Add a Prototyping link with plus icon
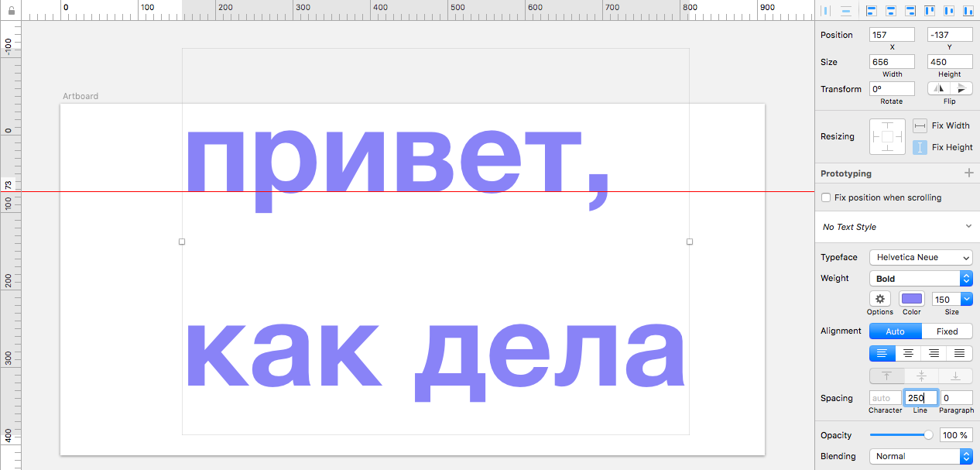 tap(968, 173)
